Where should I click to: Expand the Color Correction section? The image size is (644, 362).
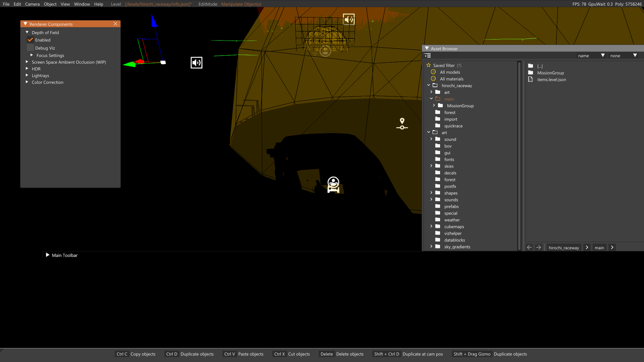(27, 82)
